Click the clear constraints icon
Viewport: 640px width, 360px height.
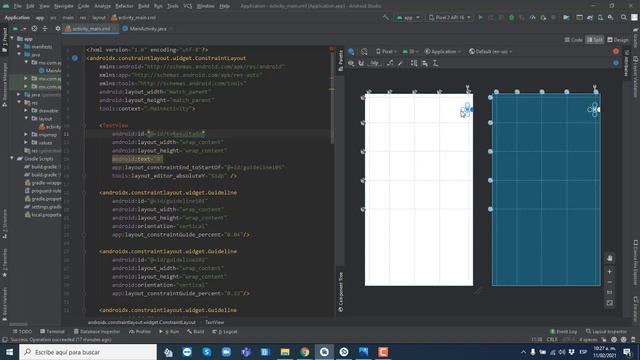390,63
